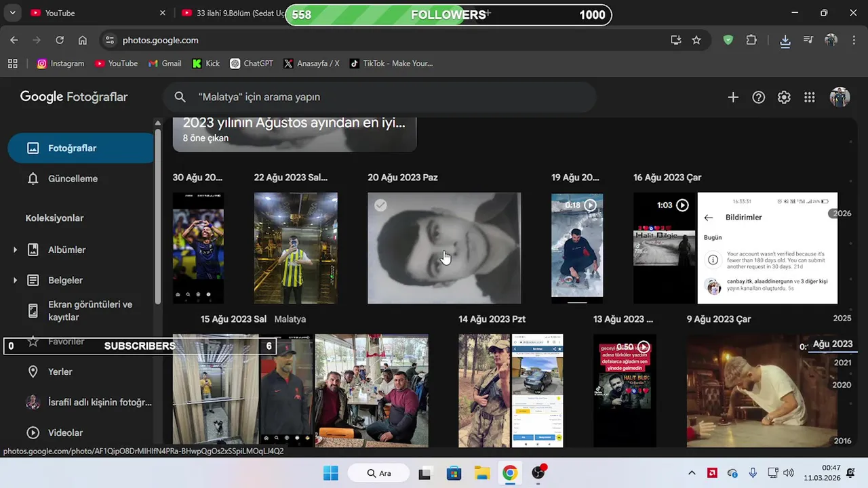Open the Google account avatar

pos(840,97)
